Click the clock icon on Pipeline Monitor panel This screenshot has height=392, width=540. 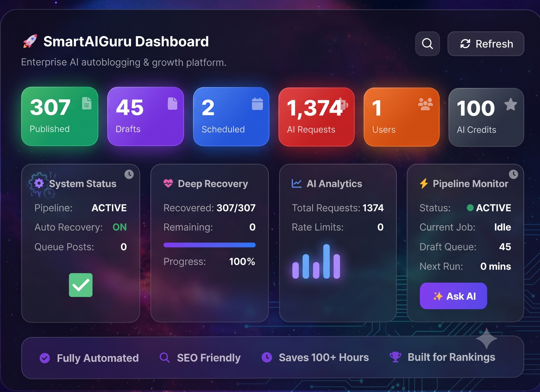pos(513,174)
